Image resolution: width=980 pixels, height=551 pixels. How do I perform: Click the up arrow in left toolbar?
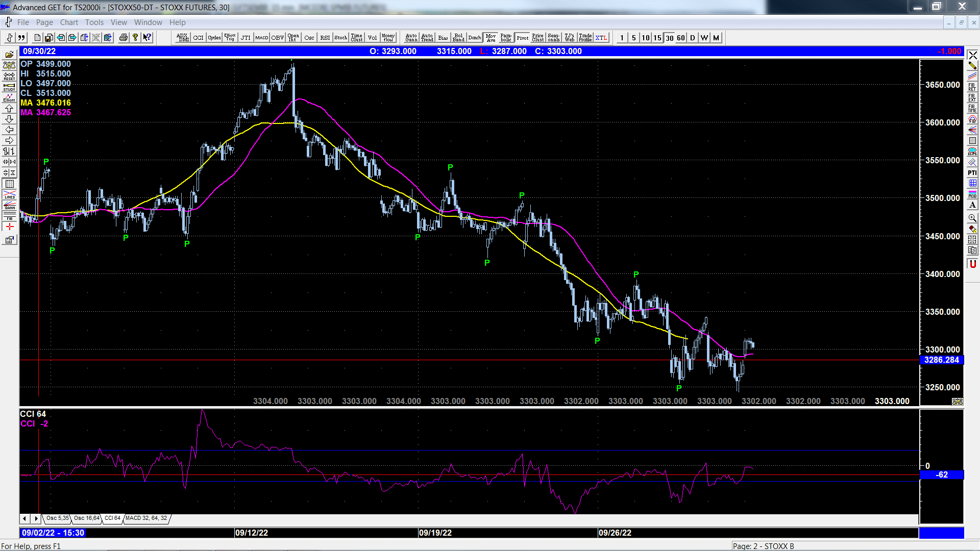pos(9,108)
